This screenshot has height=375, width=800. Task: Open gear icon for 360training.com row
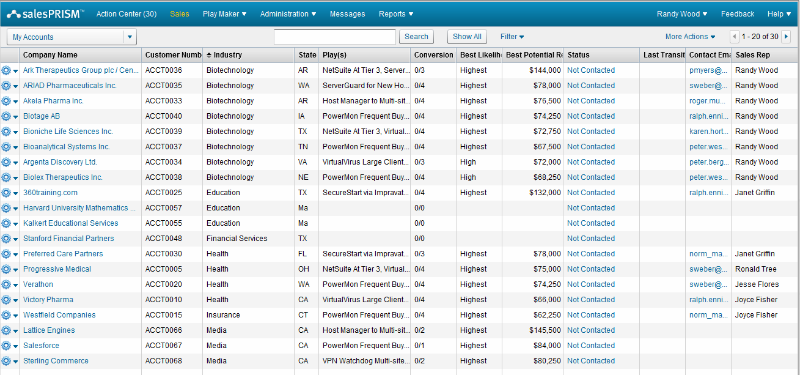pyautogui.click(x=6, y=193)
